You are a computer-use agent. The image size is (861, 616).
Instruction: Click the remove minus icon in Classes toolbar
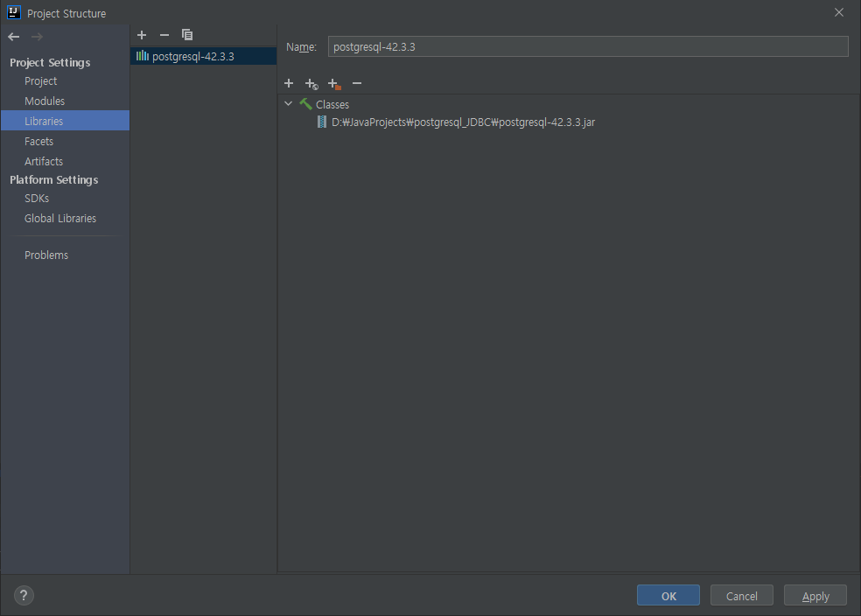coord(356,83)
